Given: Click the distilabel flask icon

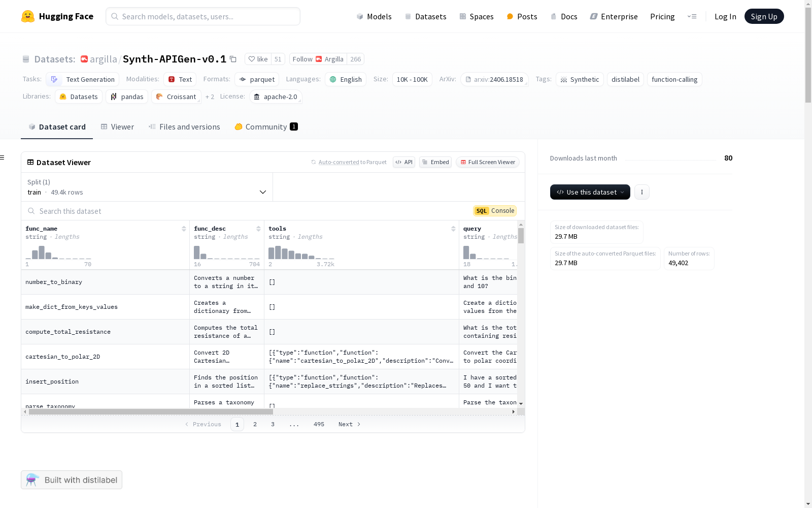Looking at the screenshot, I should point(32,480).
